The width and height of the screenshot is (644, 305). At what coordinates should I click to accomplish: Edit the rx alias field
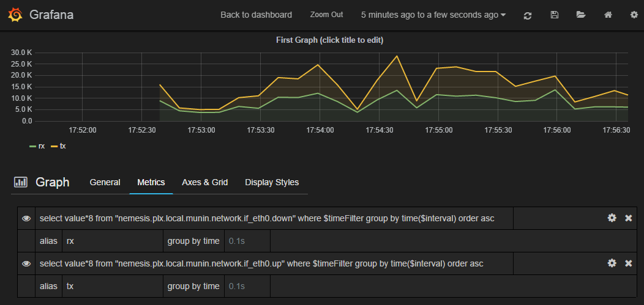(x=112, y=241)
